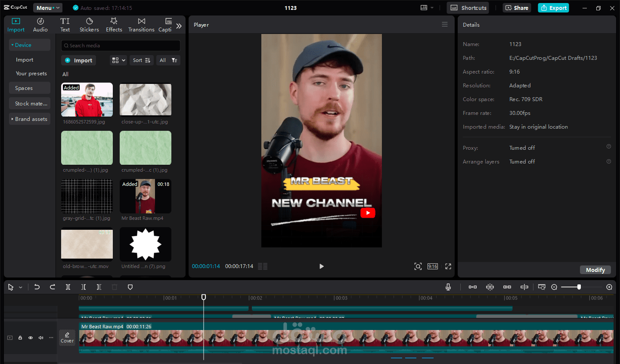620x364 pixels.
Task: Undo the last edit in timeline toolbar
Action: (x=37, y=287)
